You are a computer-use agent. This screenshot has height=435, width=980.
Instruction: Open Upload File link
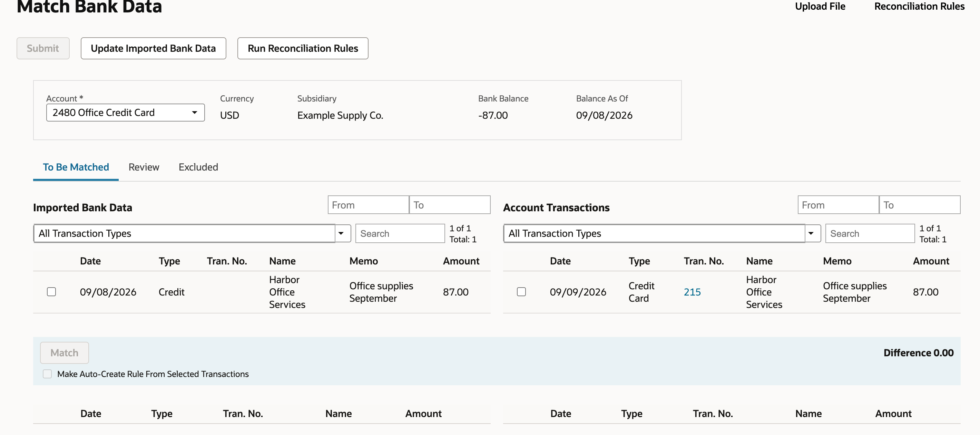[x=820, y=7]
